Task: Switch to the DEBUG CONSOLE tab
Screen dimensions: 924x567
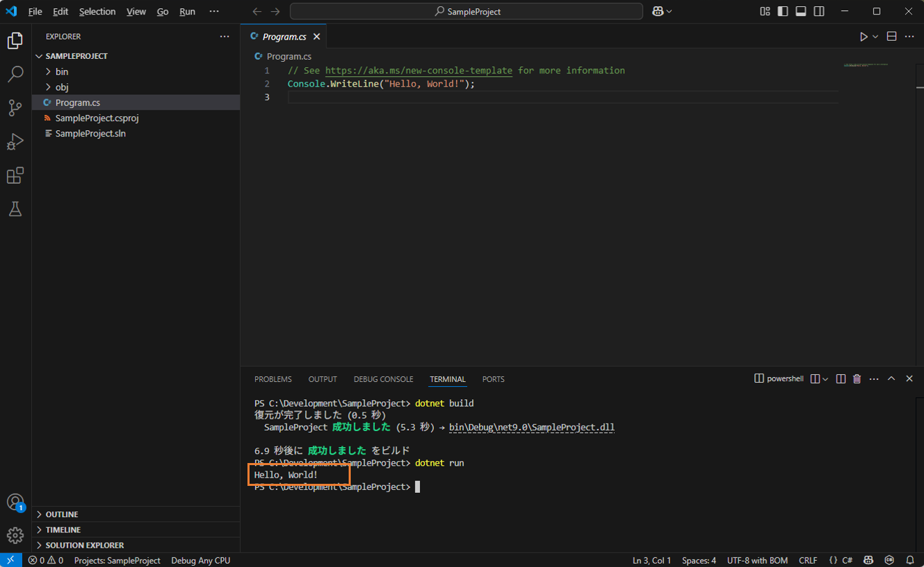Action: click(383, 379)
